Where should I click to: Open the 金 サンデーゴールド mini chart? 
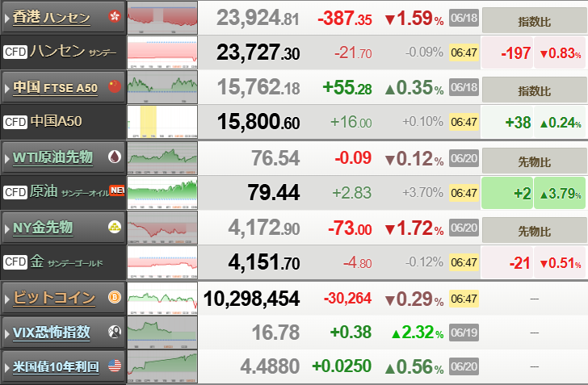click(x=162, y=262)
